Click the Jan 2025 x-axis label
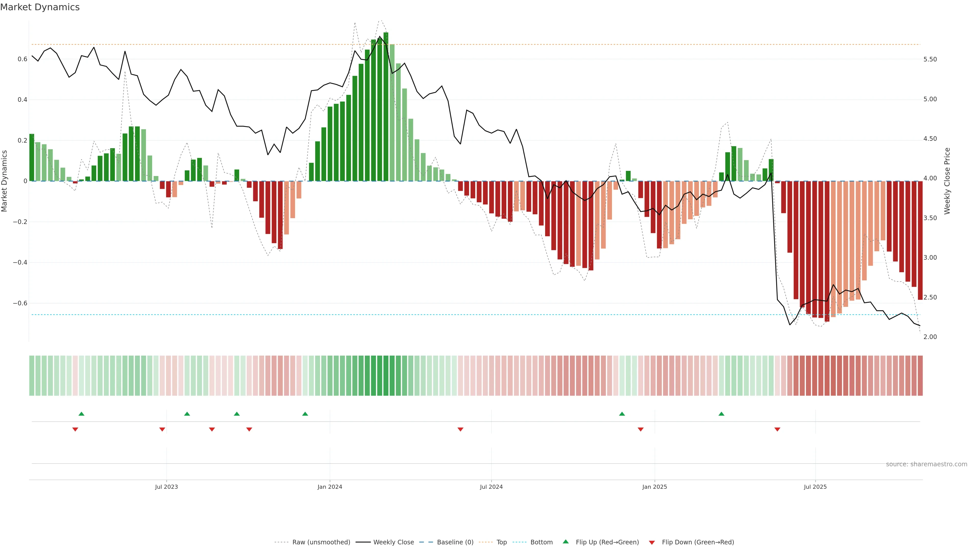The width and height of the screenshot is (980, 551). point(654,487)
